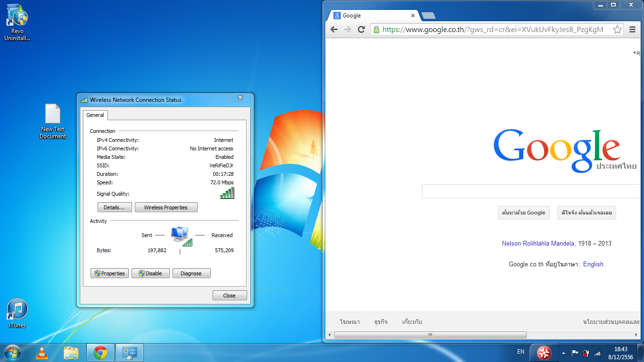
Task: Open the wireless network tray icon
Action: [x=598, y=353]
